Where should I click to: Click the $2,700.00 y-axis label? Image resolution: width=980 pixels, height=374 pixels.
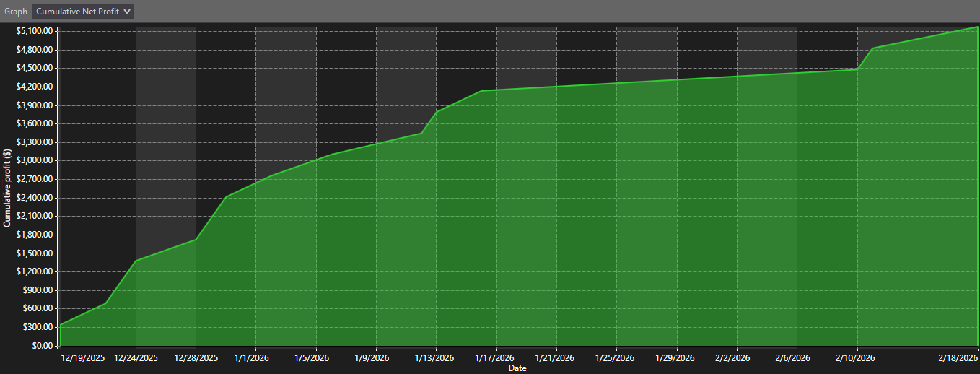click(x=35, y=179)
